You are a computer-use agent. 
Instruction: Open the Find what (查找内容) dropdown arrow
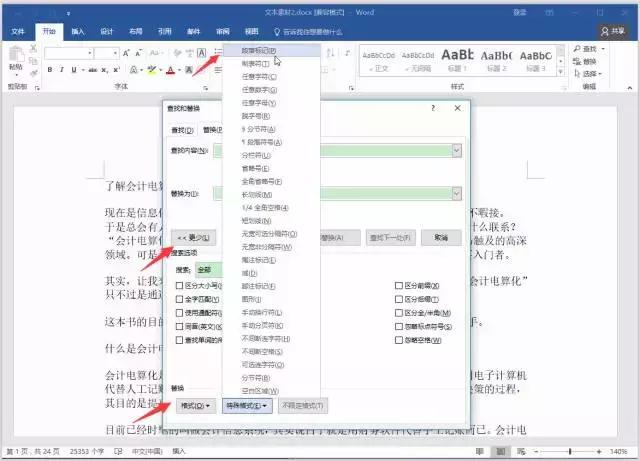point(457,150)
